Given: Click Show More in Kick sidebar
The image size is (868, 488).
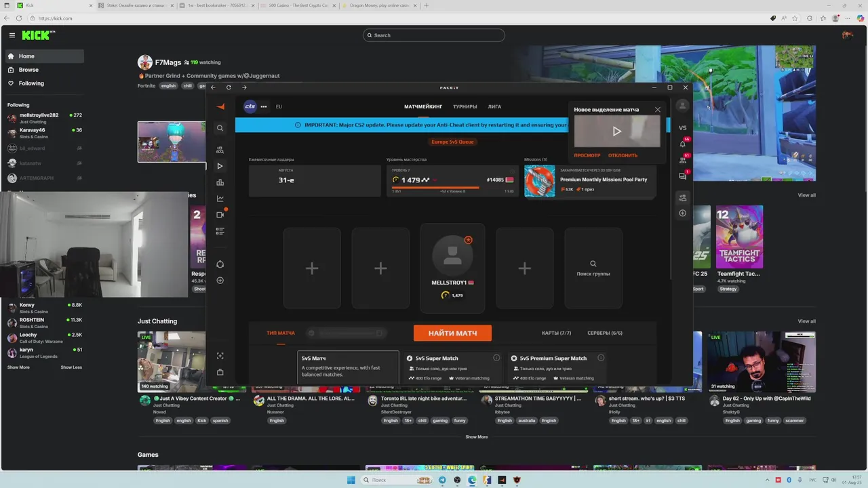Looking at the screenshot, I should coord(18,367).
